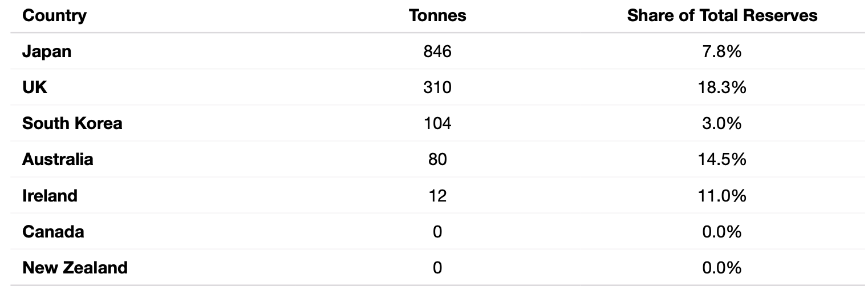868x290 pixels.
Task: Click the Tonnes column header
Action: (x=437, y=15)
